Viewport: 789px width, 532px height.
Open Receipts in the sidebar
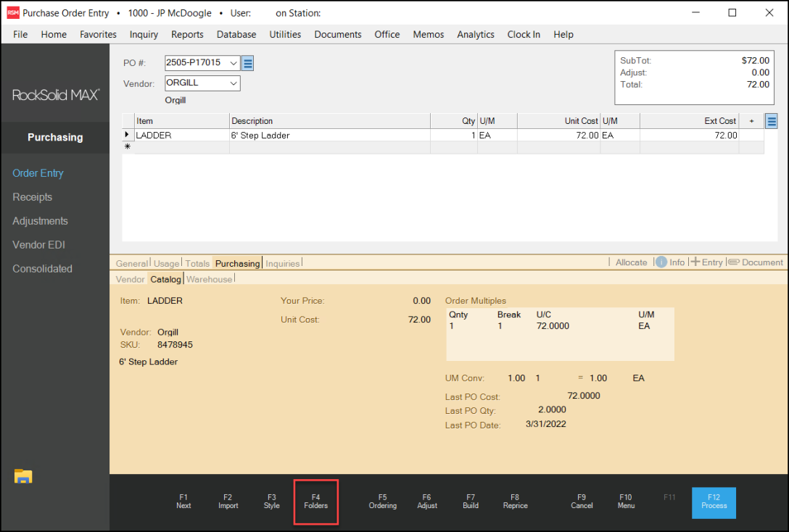[x=32, y=197]
